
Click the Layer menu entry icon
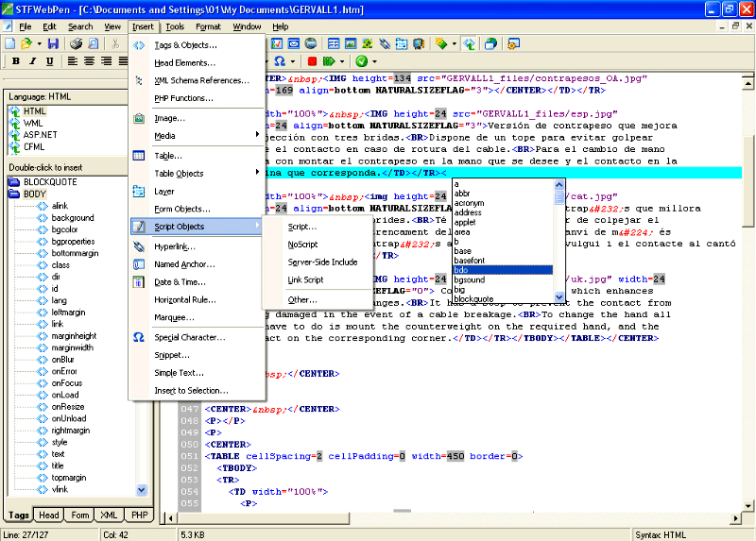(139, 192)
